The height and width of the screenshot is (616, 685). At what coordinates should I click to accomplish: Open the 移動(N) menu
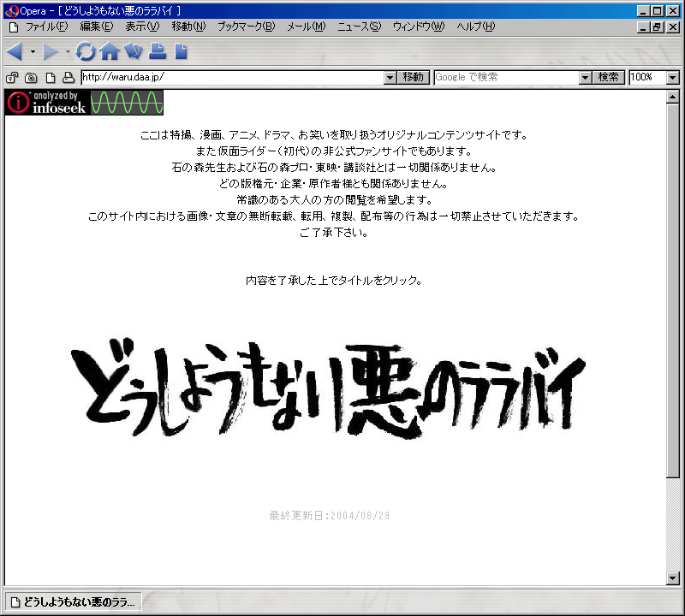[188, 27]
